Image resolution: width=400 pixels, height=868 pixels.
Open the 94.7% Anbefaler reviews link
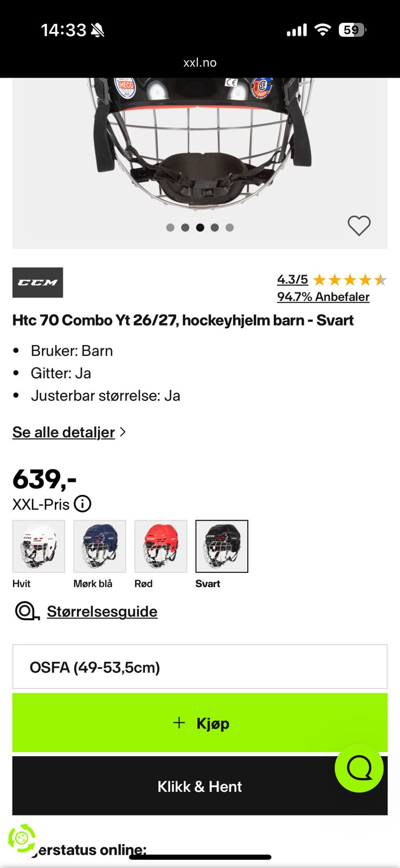(323, 297)
